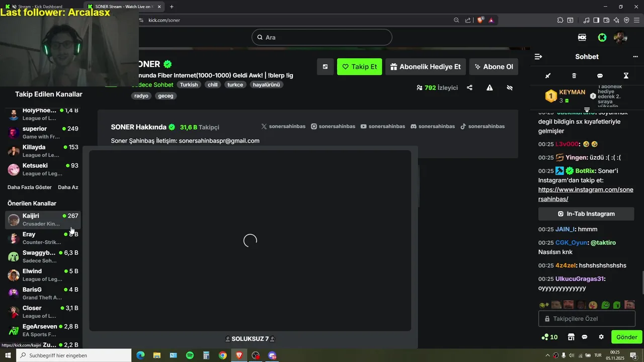Report the channel via warning triangle icon

tap(490, 87)
